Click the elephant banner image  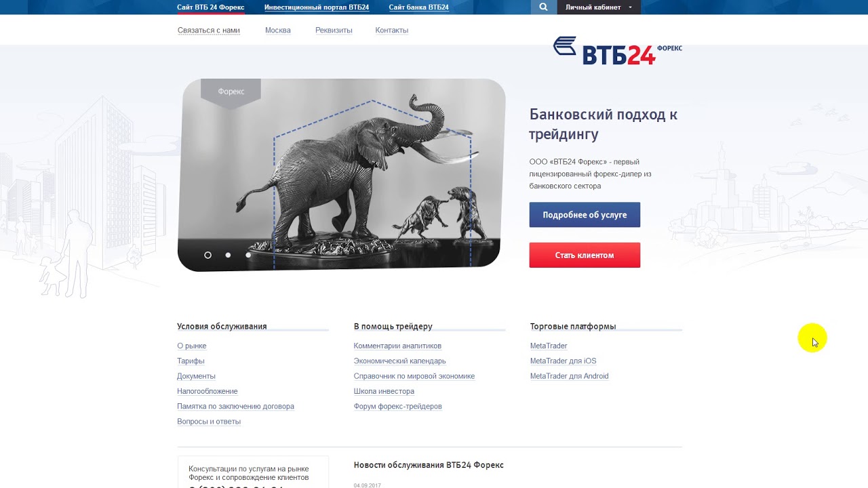(x=342, y=175)
